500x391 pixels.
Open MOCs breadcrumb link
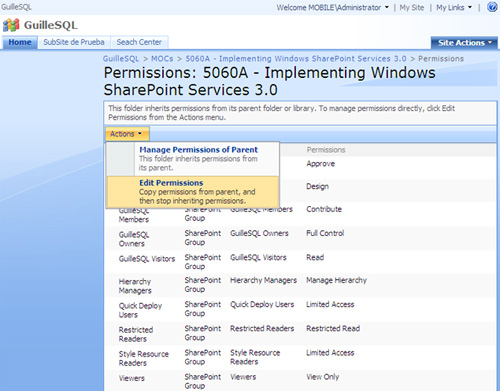pos(162,59)
